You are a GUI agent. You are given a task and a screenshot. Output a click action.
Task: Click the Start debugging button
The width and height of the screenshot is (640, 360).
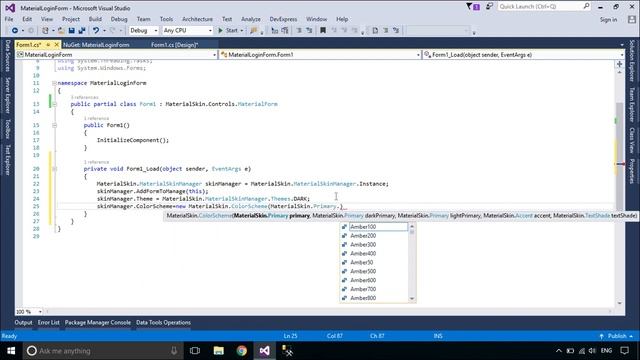pyautogui.click(x=228, y=31)
